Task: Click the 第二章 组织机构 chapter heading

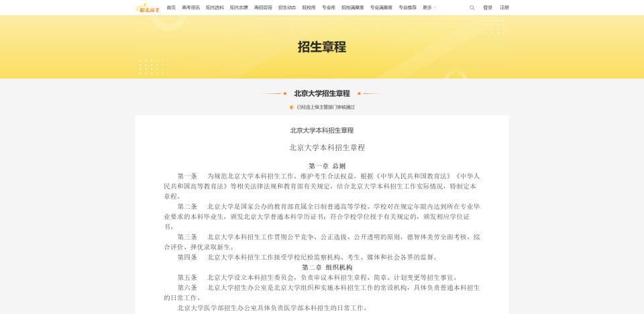Action: coord(327,267)
